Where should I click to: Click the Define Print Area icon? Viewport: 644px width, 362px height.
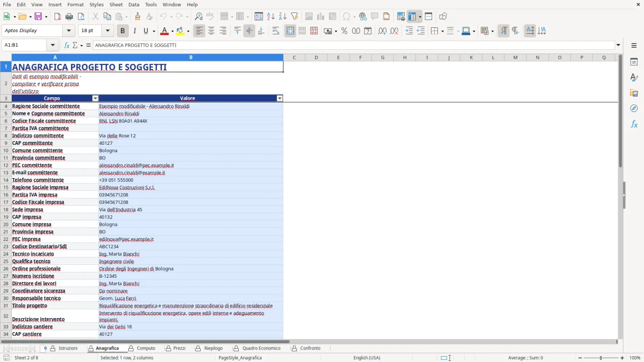tap(401, 17)
